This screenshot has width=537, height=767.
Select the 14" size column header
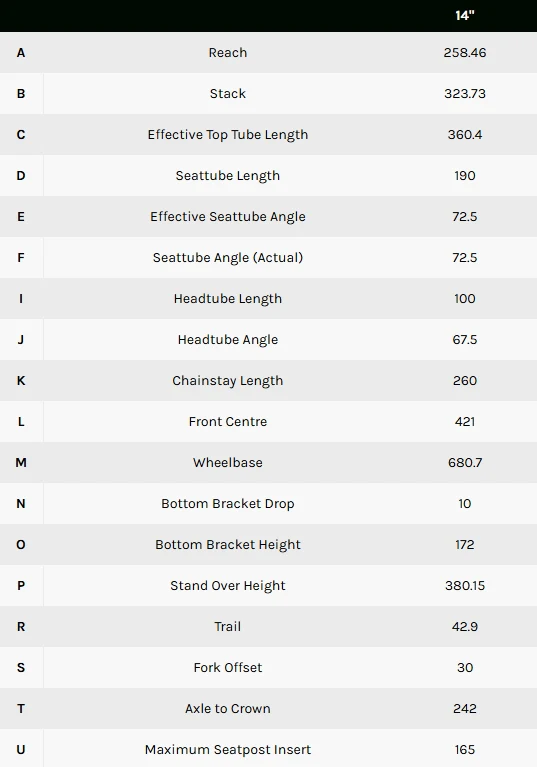click(x=465, y=16)
